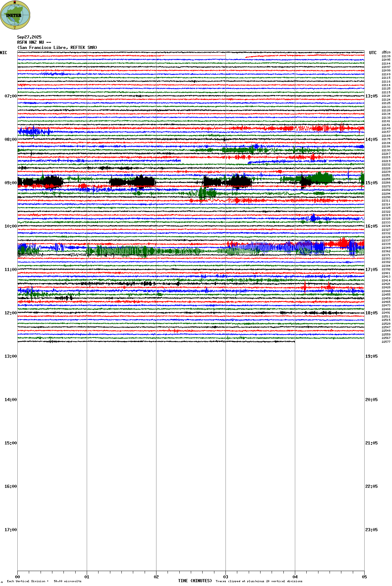The image size is (392, 586).
Task: Select the 07:00 local time marker
Action: tap(10, 96)
